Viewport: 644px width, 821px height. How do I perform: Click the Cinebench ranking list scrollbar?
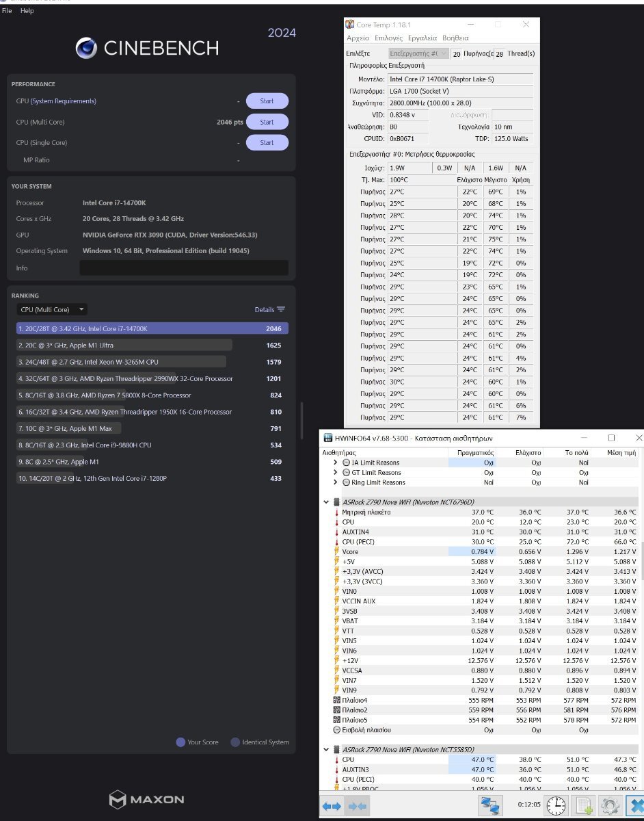(301, 421)
